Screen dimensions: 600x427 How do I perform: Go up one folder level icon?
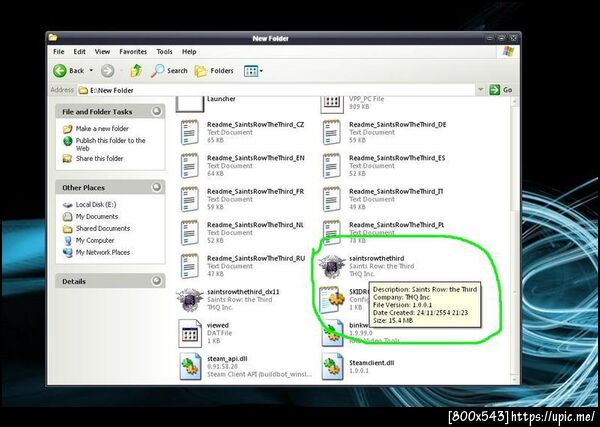tap(136, 71)
